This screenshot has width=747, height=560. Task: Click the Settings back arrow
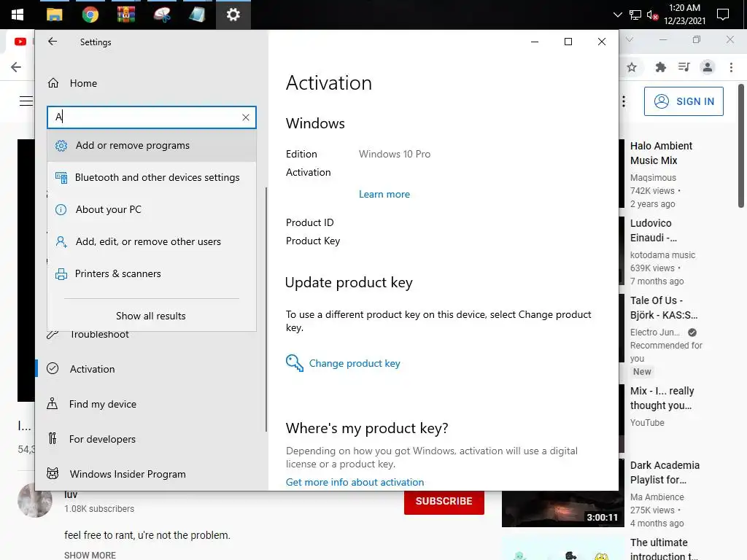click(x=53, y=42)
